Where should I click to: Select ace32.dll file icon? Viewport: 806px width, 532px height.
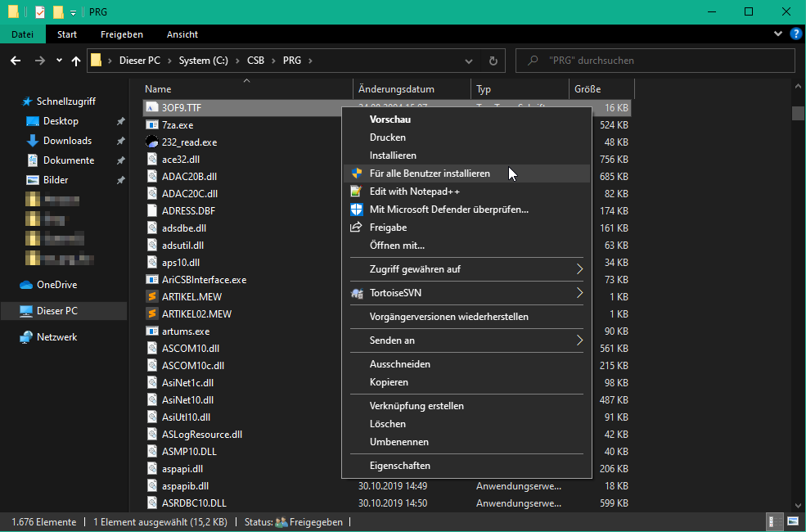(151, 160)
